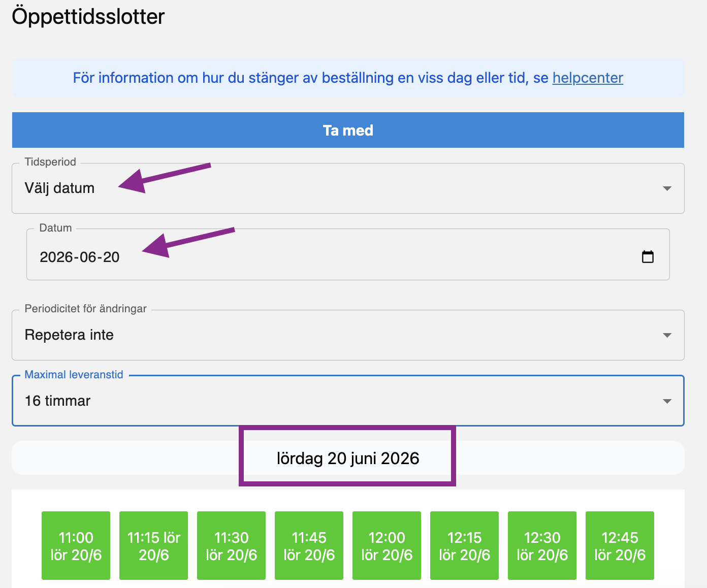Expand the Maximal leveranstid dropdown
Viewport: 707px width, 588px height.
(x=667, y=401)
